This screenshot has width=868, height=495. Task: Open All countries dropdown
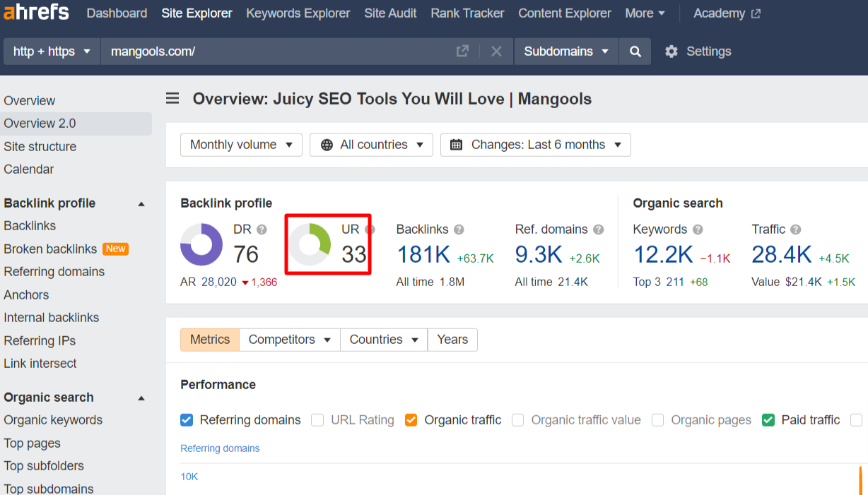pos(371,145)
